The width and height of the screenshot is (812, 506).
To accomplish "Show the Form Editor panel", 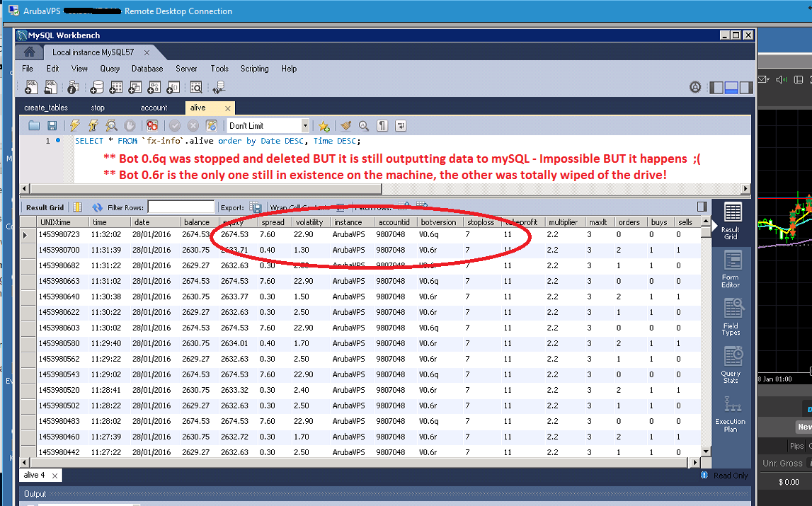I will coord(731,270).
